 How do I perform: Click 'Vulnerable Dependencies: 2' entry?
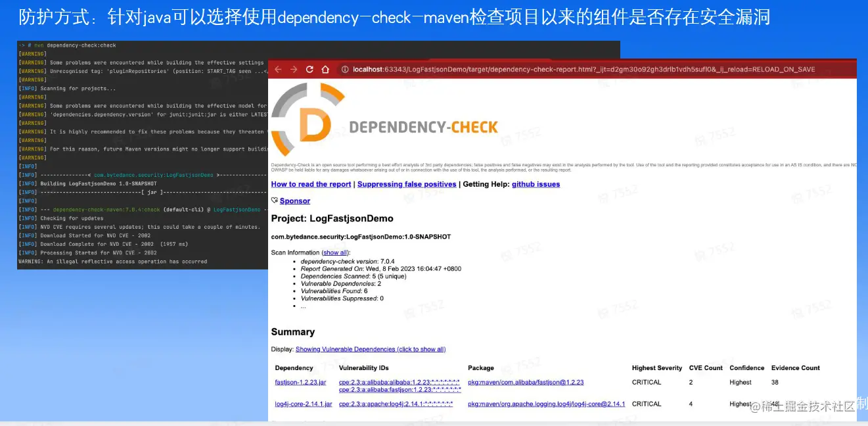click(x=341, y=284)
